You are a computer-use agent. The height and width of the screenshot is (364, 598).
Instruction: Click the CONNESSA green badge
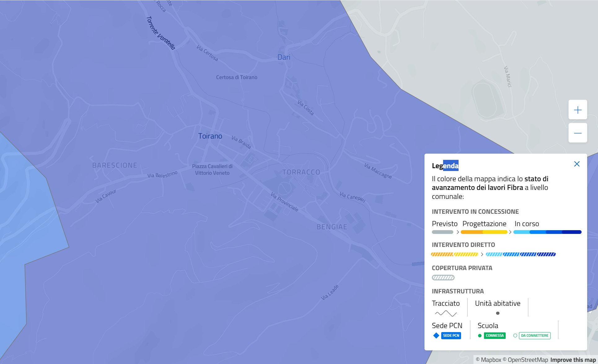click(x=495, y=335)
